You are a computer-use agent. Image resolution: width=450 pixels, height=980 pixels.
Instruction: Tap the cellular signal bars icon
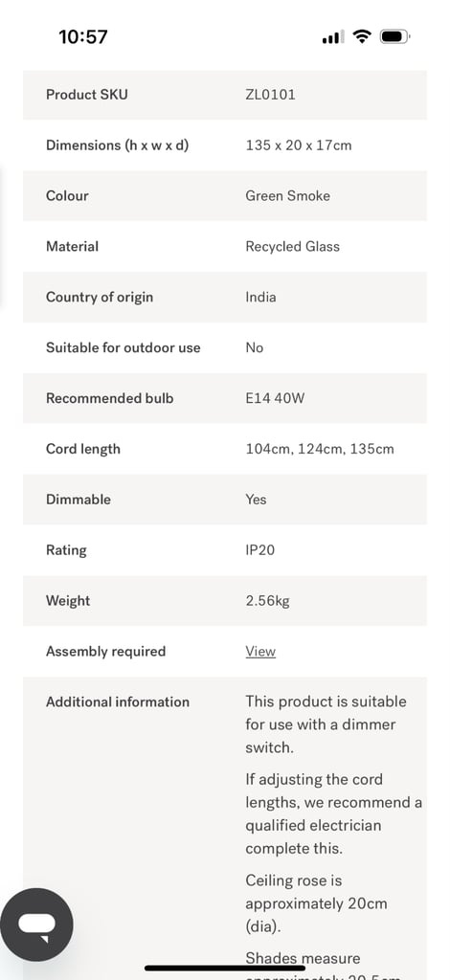pyautogui.click(x=333, y=37)
